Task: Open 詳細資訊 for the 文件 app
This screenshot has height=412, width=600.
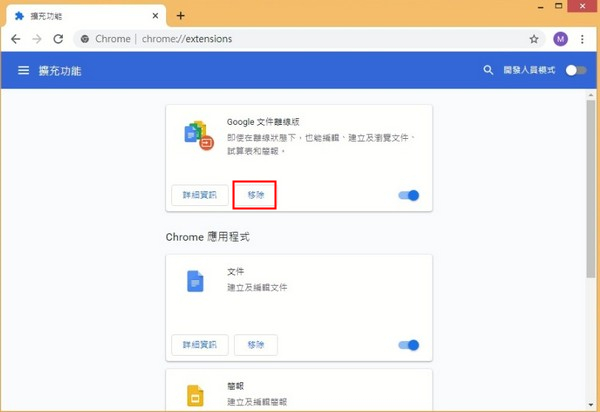Action: 200,345
